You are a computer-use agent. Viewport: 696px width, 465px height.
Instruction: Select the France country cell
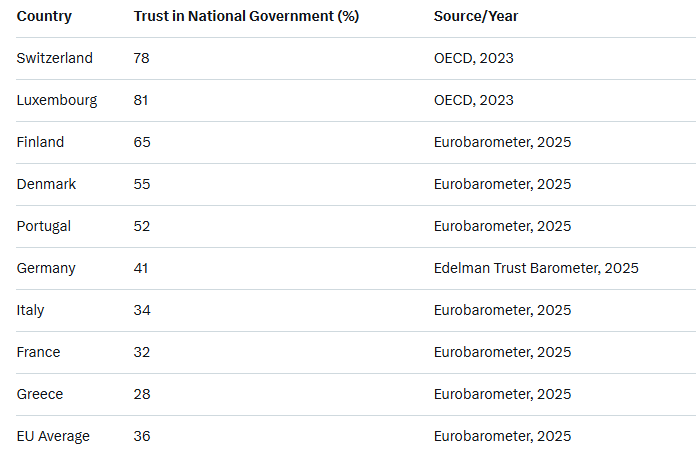coord(38,352)
